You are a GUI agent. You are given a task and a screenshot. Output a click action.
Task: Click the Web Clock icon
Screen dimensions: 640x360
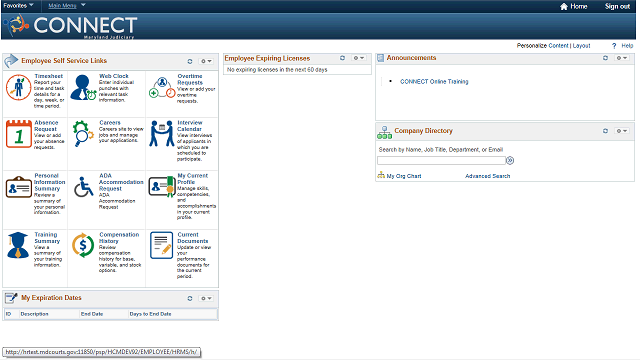pyautogui.click(x=83, y=87)
